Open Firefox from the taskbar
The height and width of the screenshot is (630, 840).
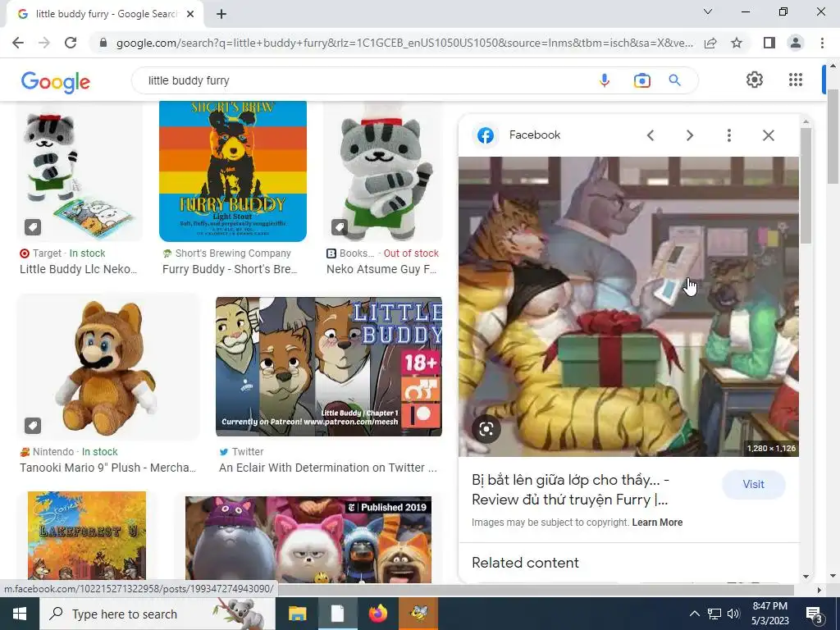point(378,614)
